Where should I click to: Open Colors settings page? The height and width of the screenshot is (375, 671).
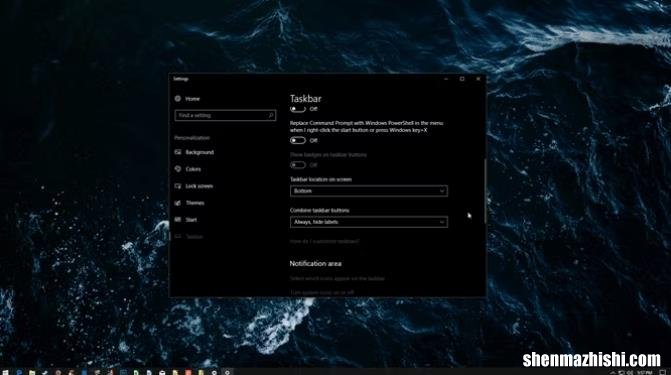coord(188,169)
